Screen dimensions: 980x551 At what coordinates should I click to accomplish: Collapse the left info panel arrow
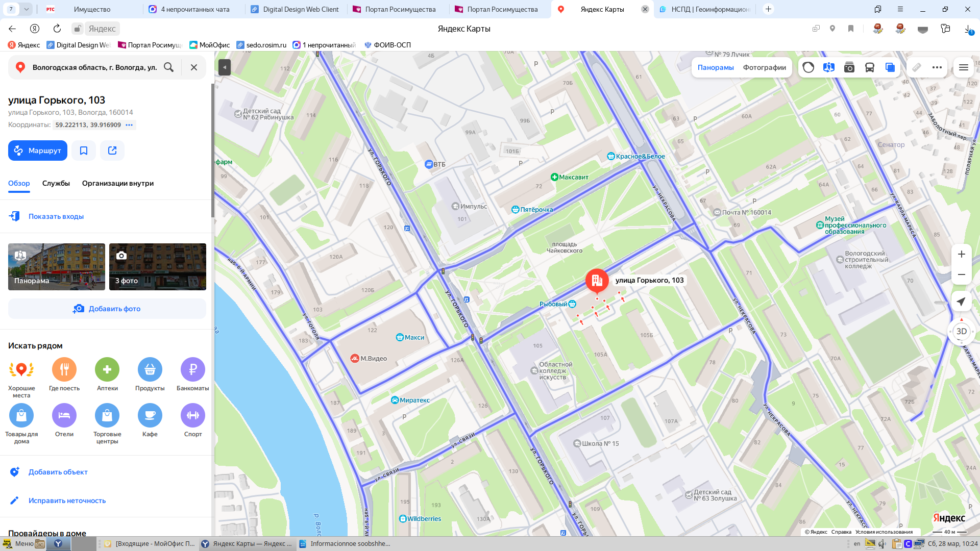point(225,67)
